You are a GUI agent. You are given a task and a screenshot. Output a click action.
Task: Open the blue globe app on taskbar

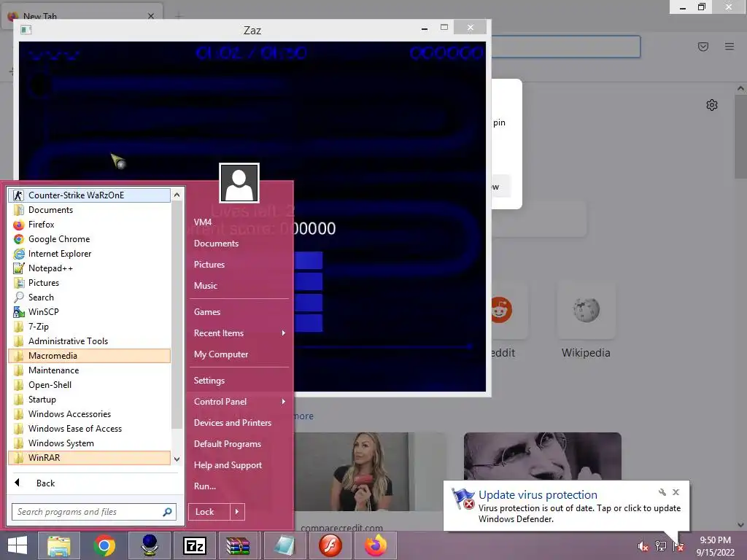150,545
